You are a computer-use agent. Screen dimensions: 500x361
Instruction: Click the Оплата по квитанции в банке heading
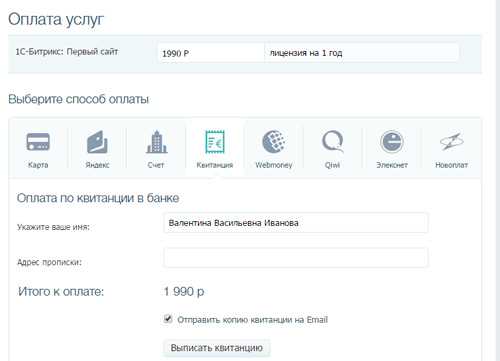point(98,198)
